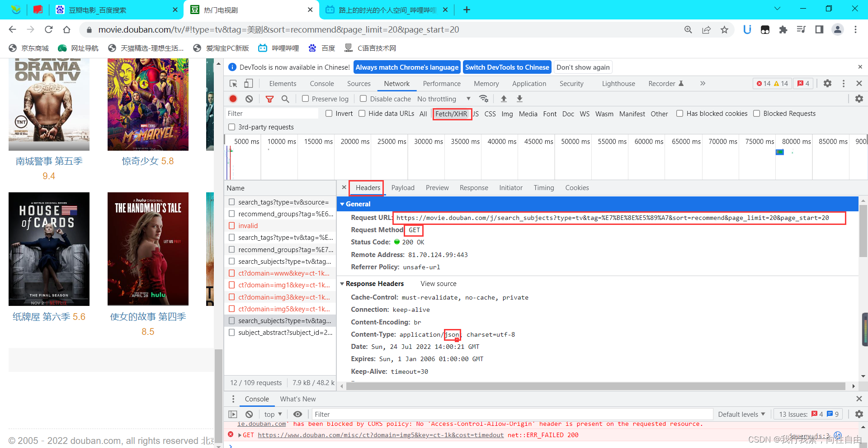868x448 pixels.
Task: Stop recording network log
Action: [233, 99]
